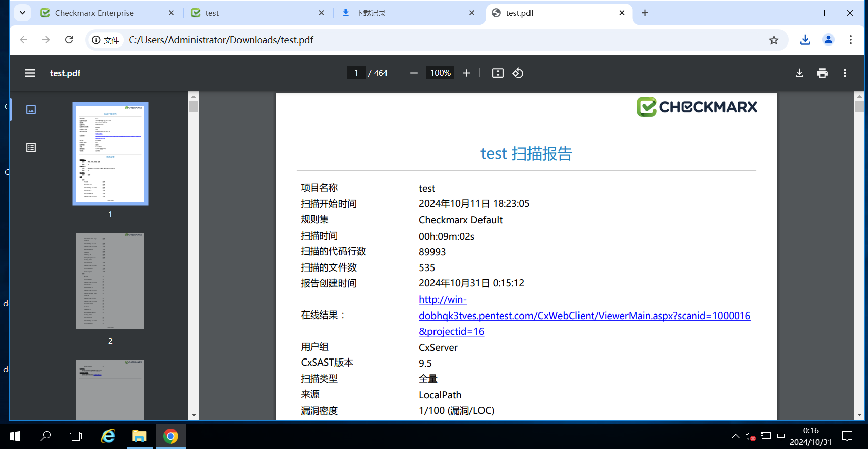Go forward in Chrome history
This screenshot has height=449, width=868.
click(x=46, y=40)
